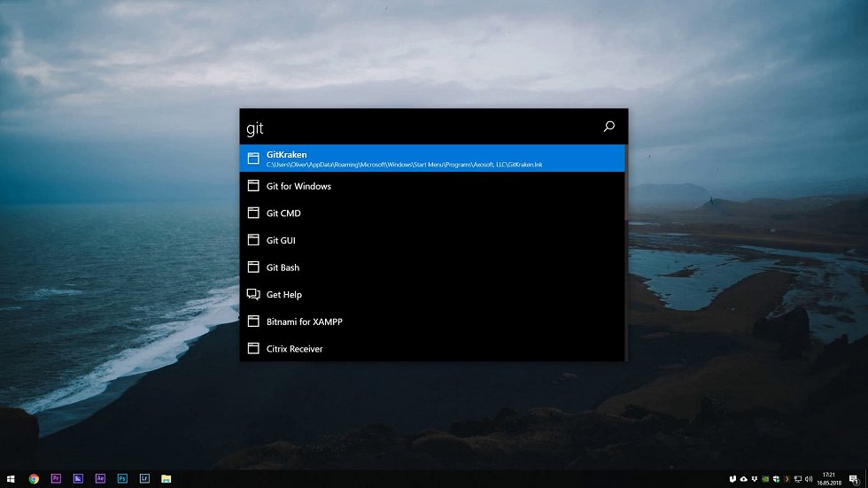
Task: Open the volume speaker tray icon
Action: (809, 479)
